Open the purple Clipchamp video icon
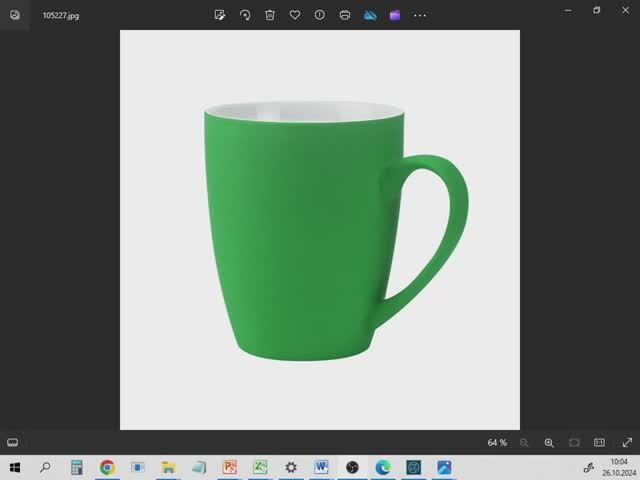Screen dimensions: 640x480 pos(395,15)
